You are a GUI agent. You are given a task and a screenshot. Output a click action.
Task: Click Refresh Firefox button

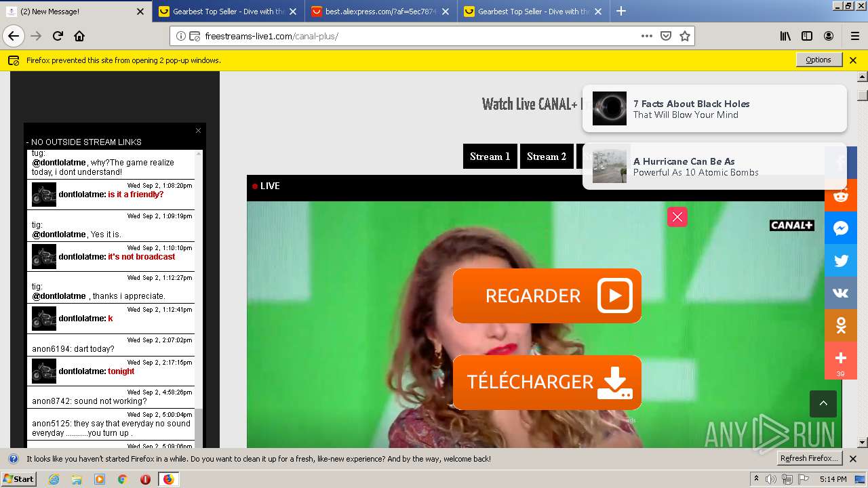809,458
